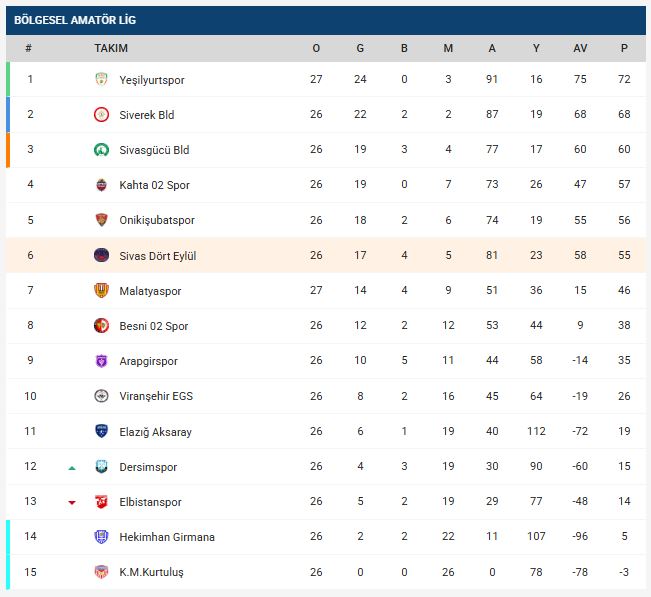Click the AV goal difference column header
Image resolution: width=651 pixels, height=597 pixels.
click(x=580, y=48)
